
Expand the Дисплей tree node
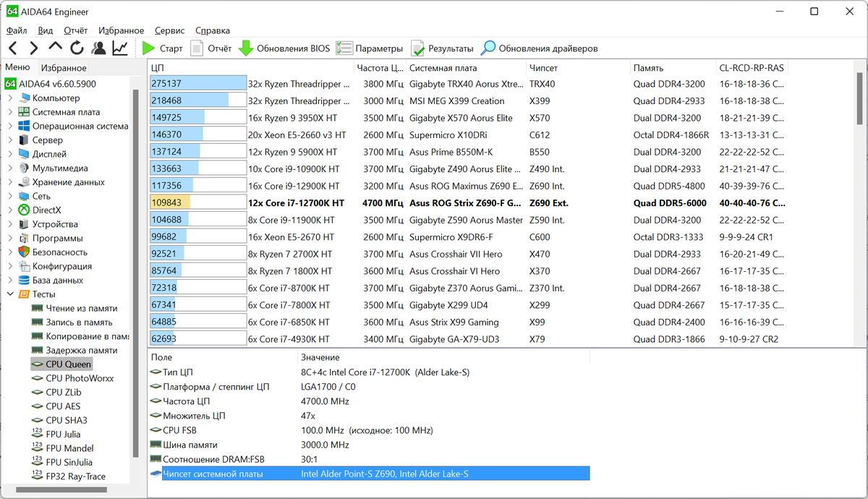(10, 154)
